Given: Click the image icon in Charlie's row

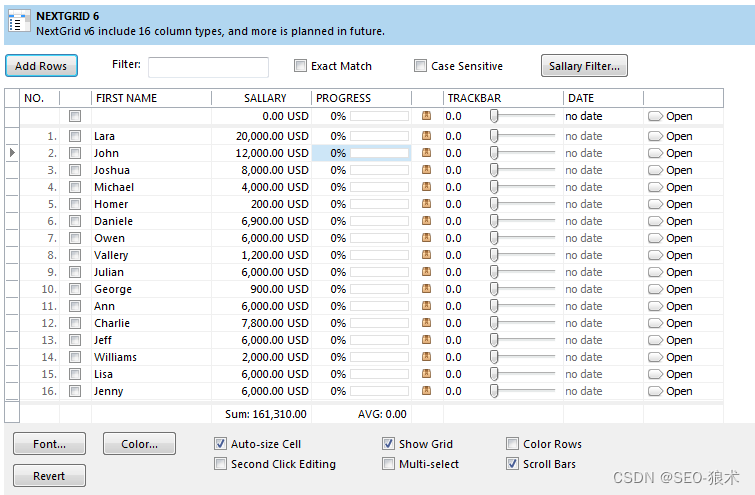Looking at the screenshot, I should pos(426,323).
